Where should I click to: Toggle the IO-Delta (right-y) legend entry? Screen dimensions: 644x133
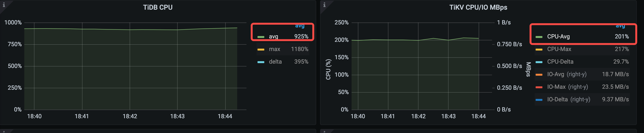[x=569, y=99]
